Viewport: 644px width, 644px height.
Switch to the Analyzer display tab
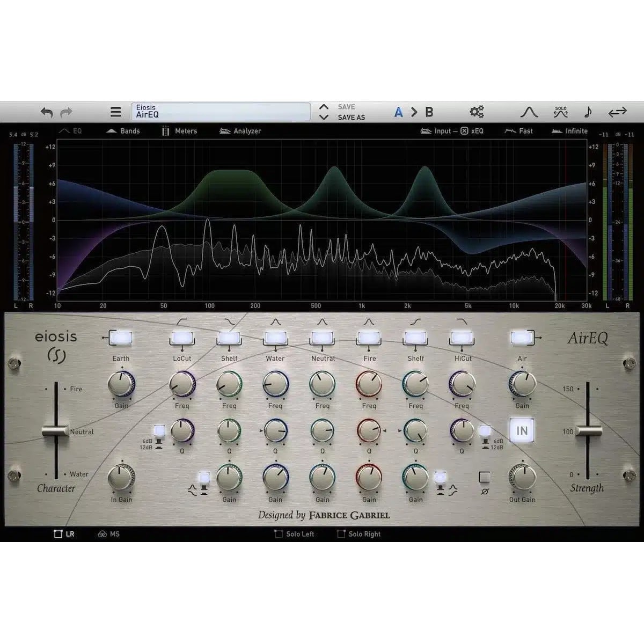pyautogui.click(x=240, y=131)
